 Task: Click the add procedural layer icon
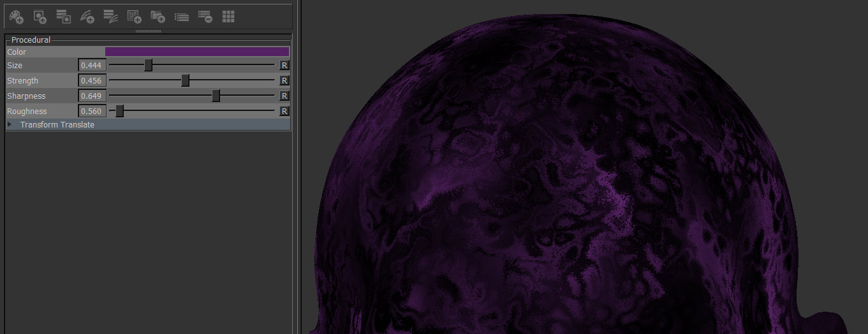click(134, 17)
